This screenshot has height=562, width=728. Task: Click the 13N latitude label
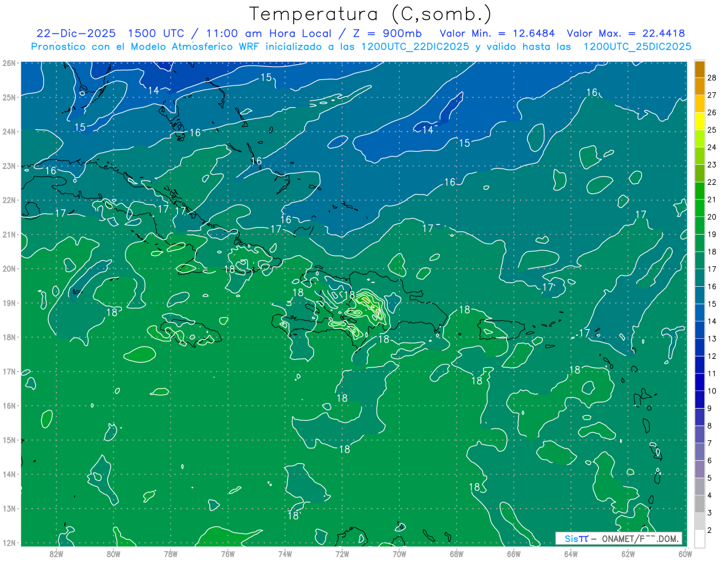pos(9,508)
